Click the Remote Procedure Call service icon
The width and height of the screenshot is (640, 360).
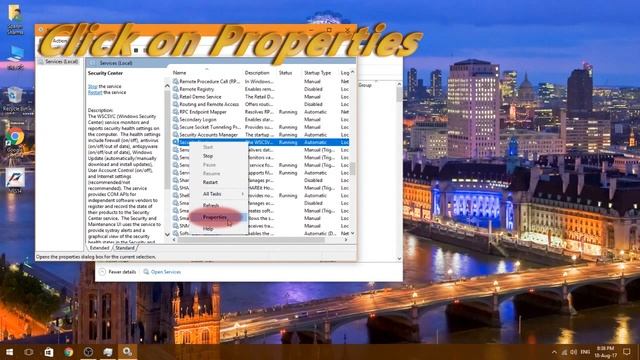pos(176,81)
